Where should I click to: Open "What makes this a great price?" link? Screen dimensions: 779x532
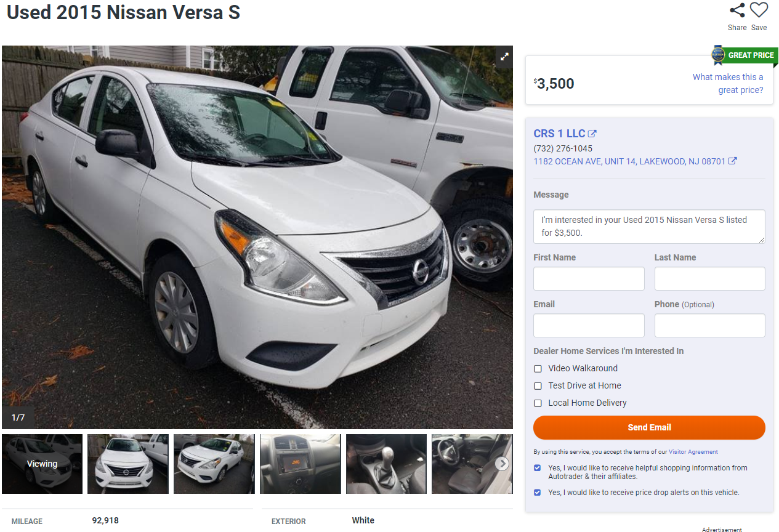[728, 84]
